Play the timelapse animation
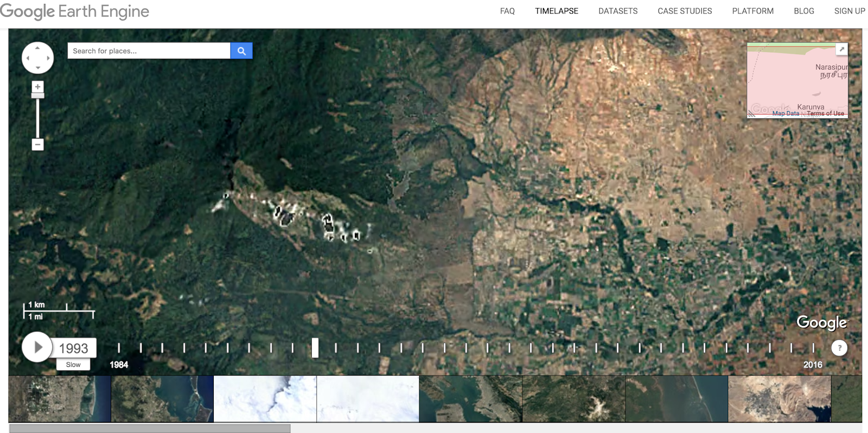868x433 pixels. (x=37, y=347)
